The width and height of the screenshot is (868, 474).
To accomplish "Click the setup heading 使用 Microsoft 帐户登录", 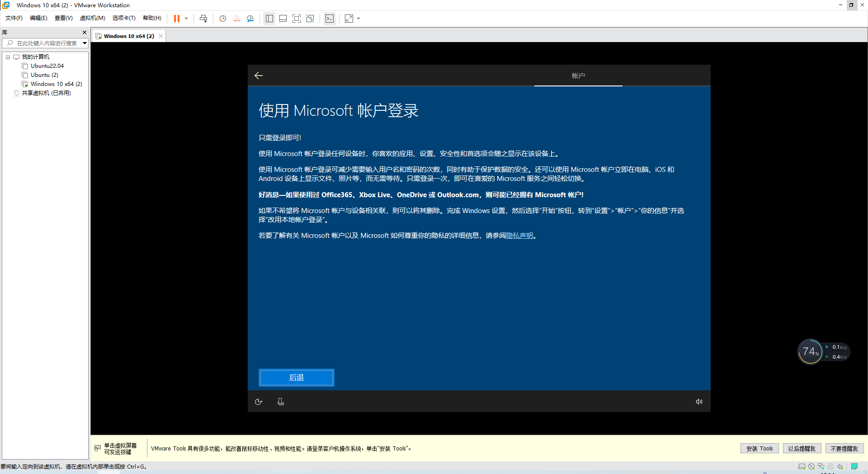I will click(x=339, y=111).
